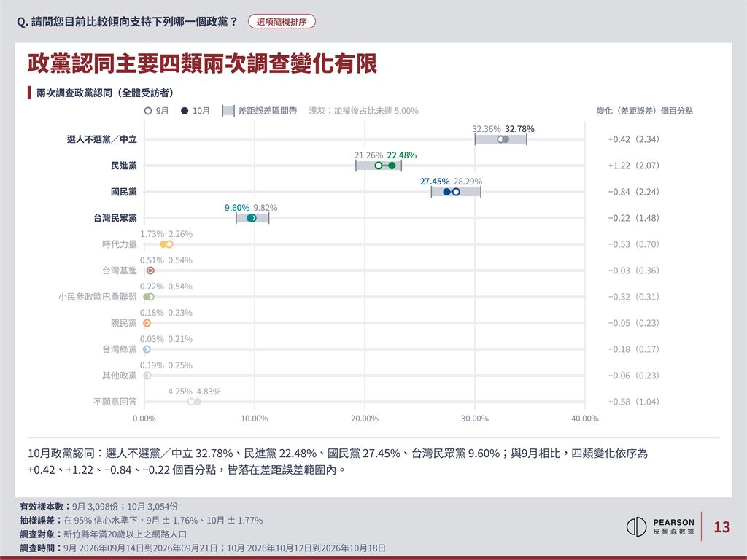Click the 0.00% x-axis tick label
747x560 pixels.
144,419
